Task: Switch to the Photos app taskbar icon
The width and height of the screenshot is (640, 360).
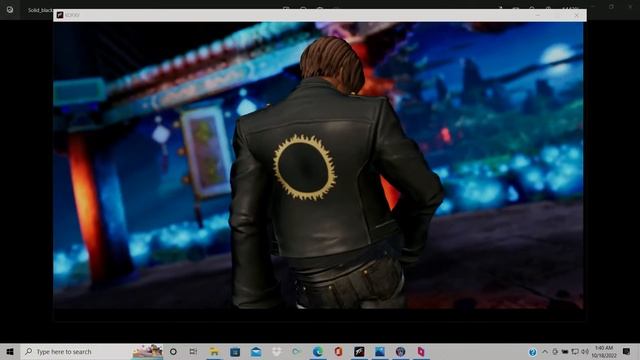Action: point(380,351)
